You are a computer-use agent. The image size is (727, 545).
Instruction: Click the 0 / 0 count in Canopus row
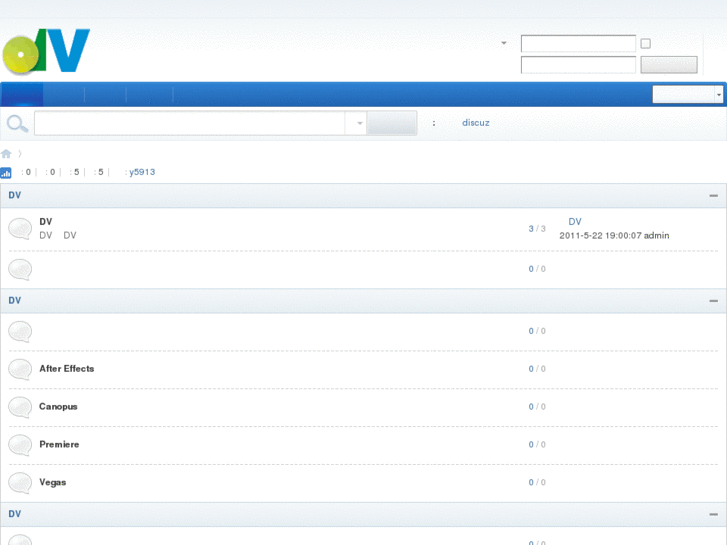pos(537,407)
